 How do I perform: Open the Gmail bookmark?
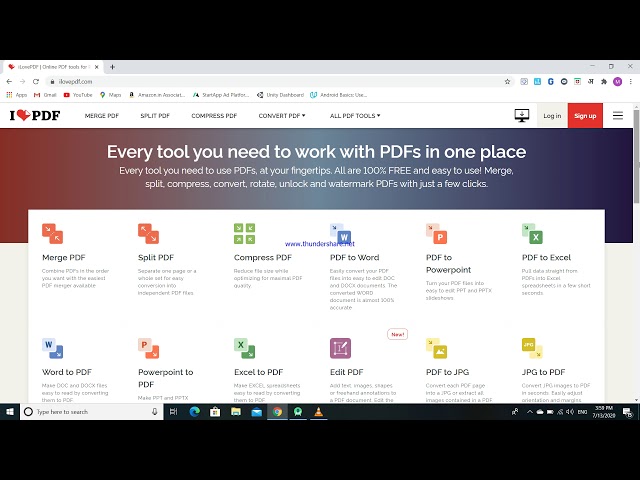pyautogui.click(x=45, y=95)
